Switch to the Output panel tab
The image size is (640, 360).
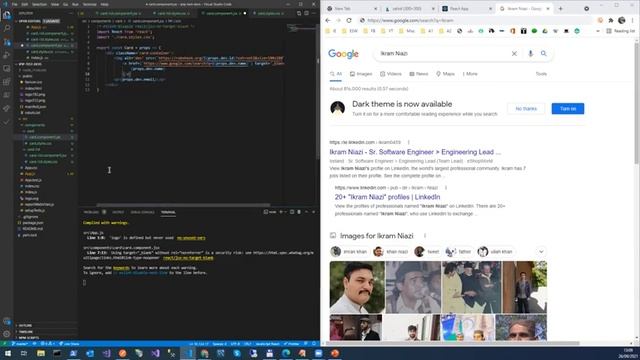[118, 212]
